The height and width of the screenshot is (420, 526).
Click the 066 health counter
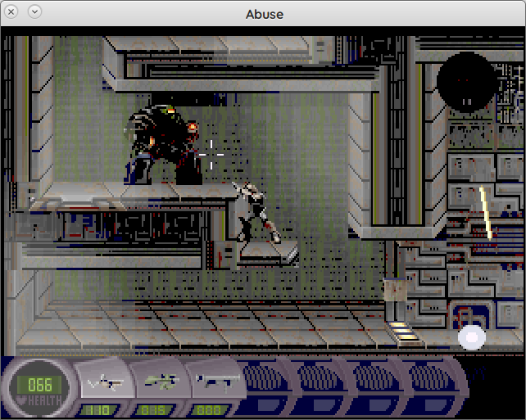coord(40,385)
